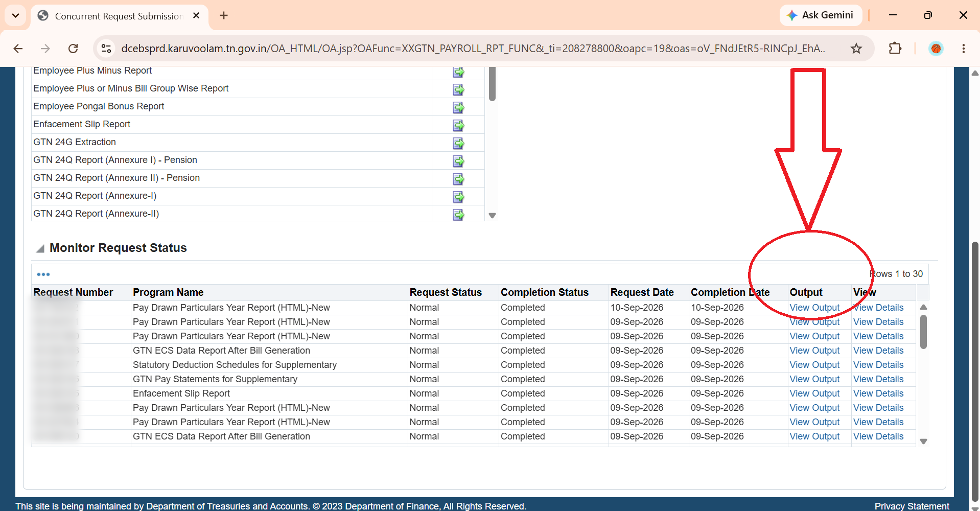View Details for the 10-Sep-2026 request

tap(878, 308)
